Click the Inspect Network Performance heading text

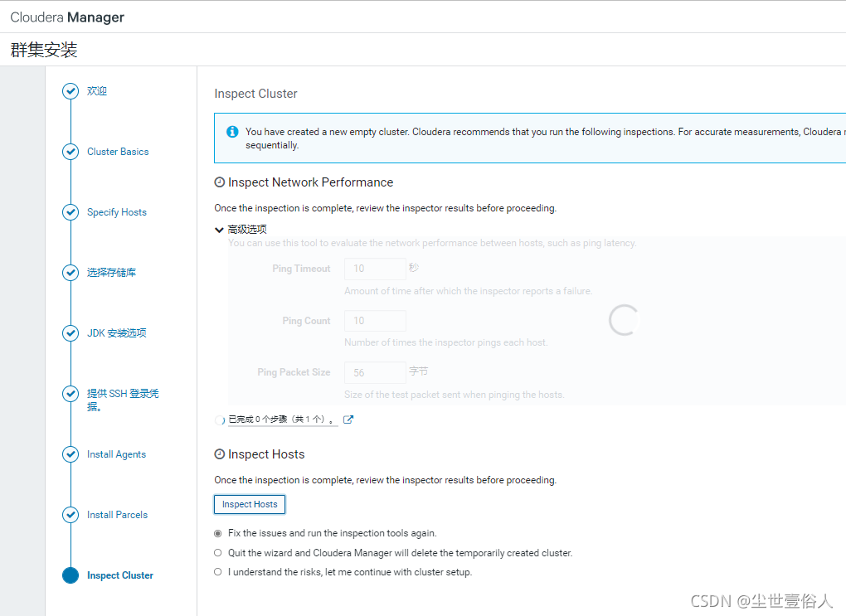(311, 182)
